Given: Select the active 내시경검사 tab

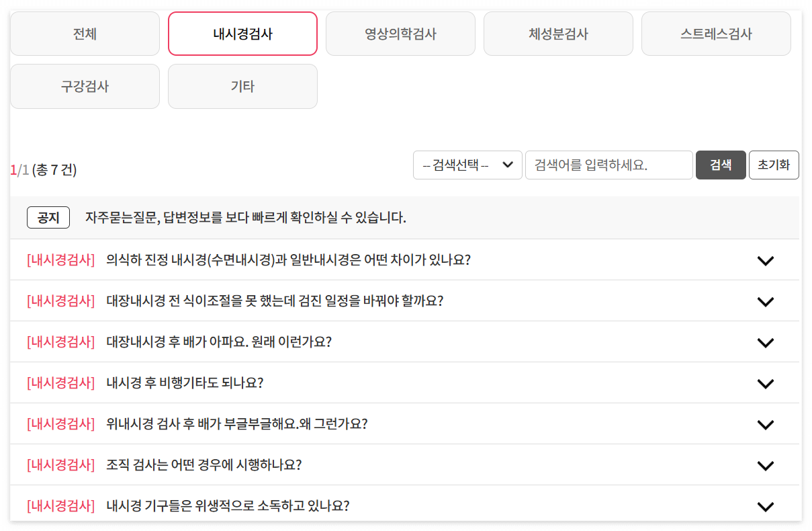Looking at the screenshot, I should coord(242,34).
